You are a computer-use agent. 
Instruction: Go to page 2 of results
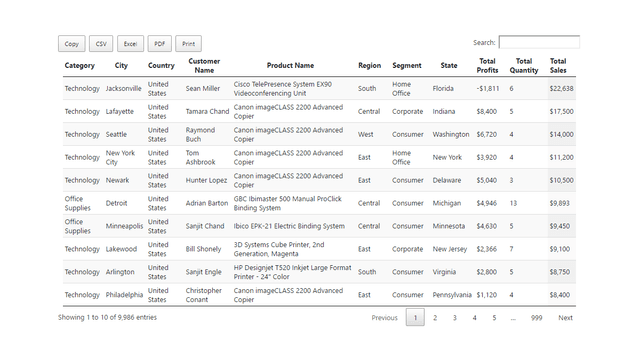(435, 317)
